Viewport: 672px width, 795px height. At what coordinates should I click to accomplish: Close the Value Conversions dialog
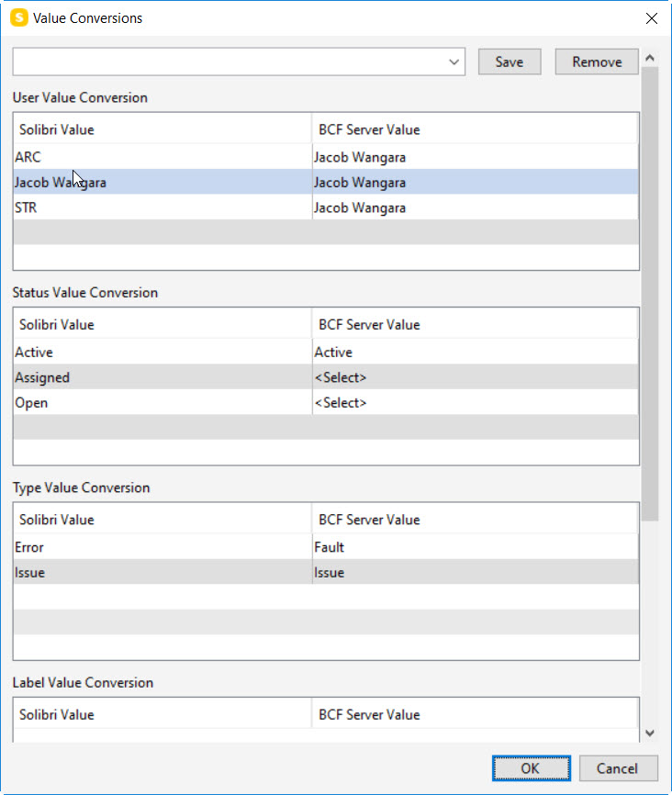[651, 18]
